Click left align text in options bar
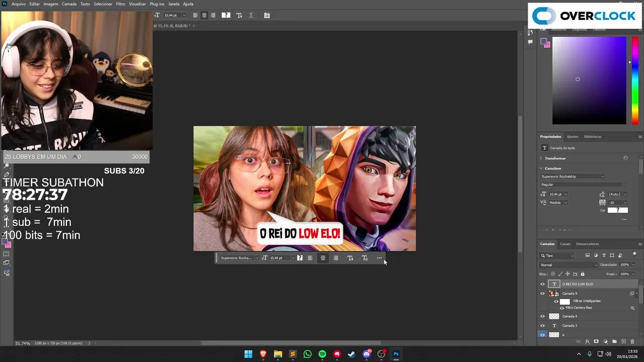This screenshot has height=362, width=644. pos(195,15)
